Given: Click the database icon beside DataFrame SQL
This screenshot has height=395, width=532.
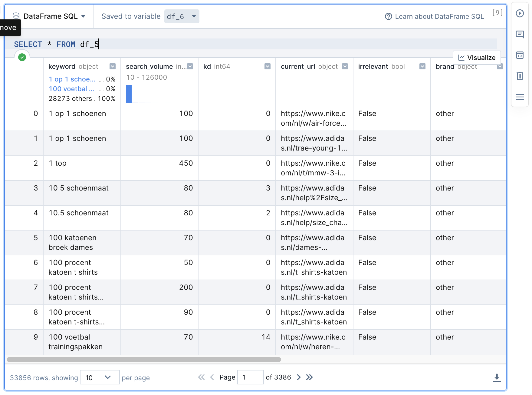Looking at the screenshot, I should pyautogui.click(x=16, y=16).
